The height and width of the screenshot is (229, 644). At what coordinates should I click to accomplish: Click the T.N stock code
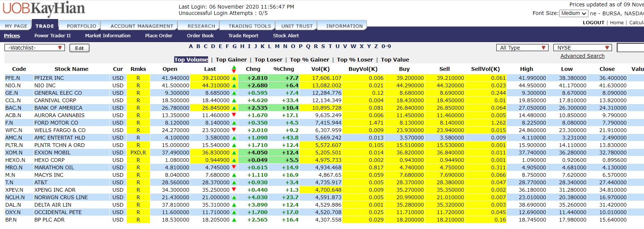[9, 182]
